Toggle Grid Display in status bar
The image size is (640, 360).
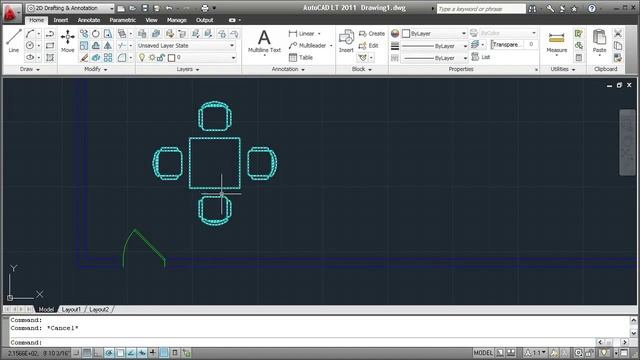(87, 353)
